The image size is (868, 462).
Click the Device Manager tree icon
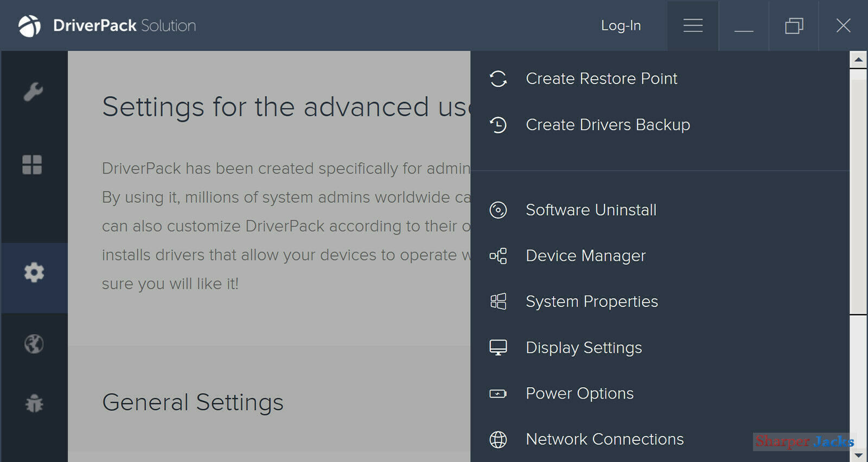[498, 256]
